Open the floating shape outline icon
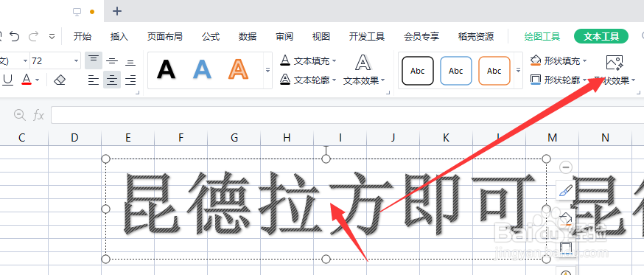This screenshot has height=275, width=644. pyautogui.click(x=566, y=248)
